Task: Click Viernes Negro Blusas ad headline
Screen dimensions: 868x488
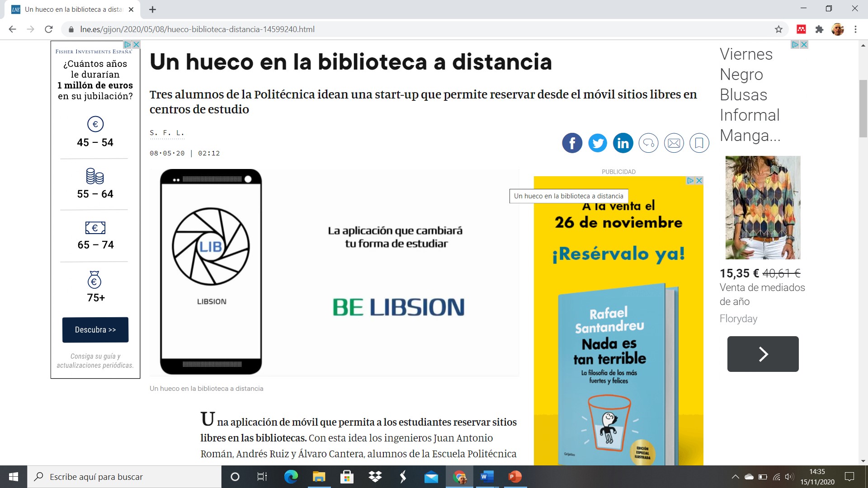Action: pos(750,94)
